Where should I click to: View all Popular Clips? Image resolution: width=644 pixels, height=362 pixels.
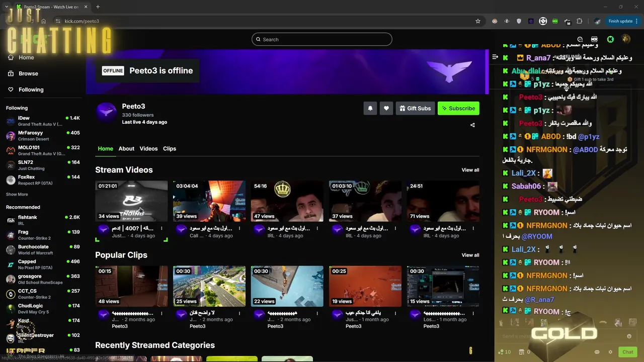pos(470,255)
